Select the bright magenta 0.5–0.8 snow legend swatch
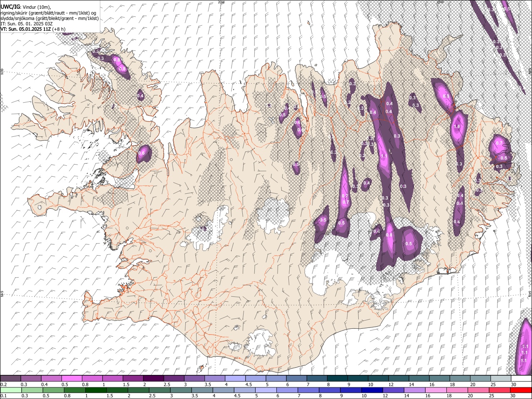 point(72,379)
